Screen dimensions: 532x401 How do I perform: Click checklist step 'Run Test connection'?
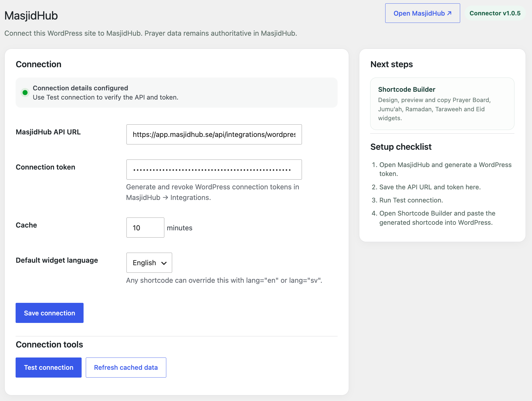(411, 200)
